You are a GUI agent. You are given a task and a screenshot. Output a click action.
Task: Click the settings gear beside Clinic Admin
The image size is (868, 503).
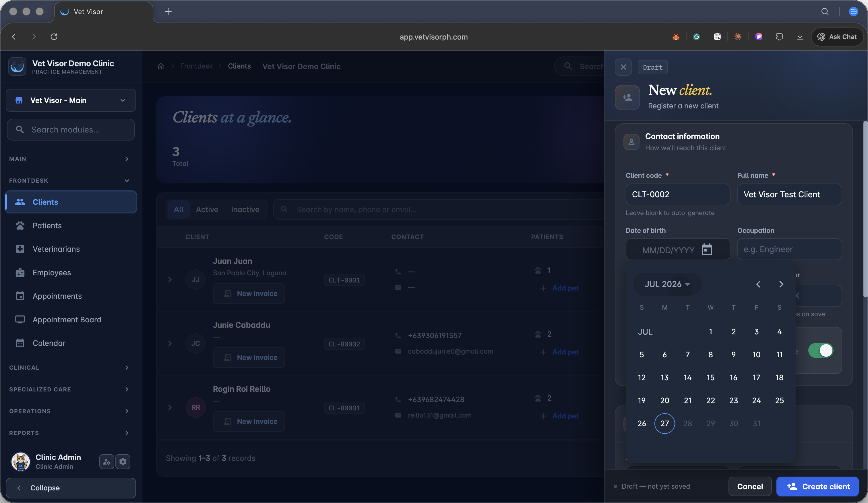click(123, 462)
